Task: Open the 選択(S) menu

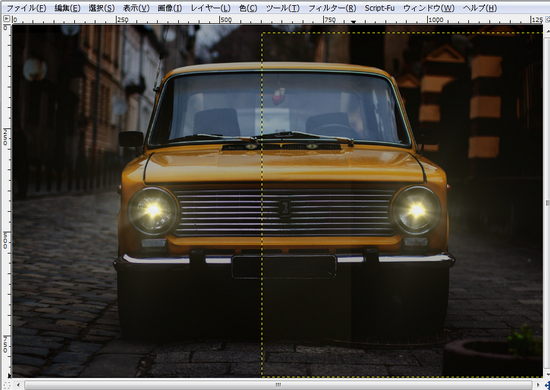Action: [101, 8]
